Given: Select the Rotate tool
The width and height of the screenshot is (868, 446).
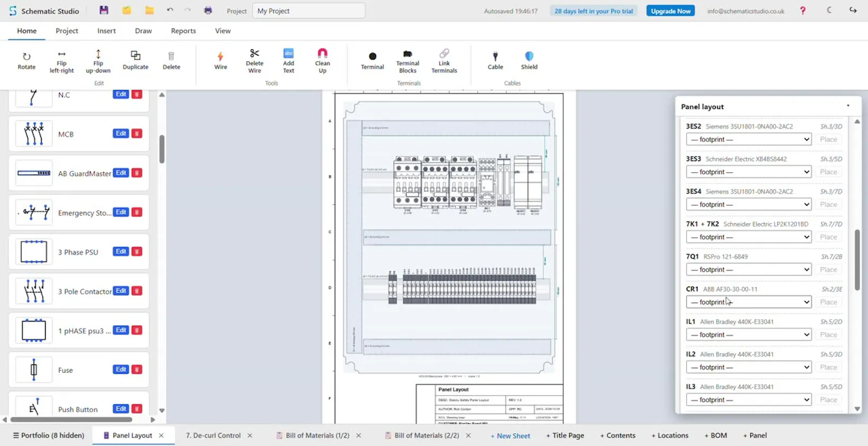Looking at the screenshot, I should [x=27, y=61].
